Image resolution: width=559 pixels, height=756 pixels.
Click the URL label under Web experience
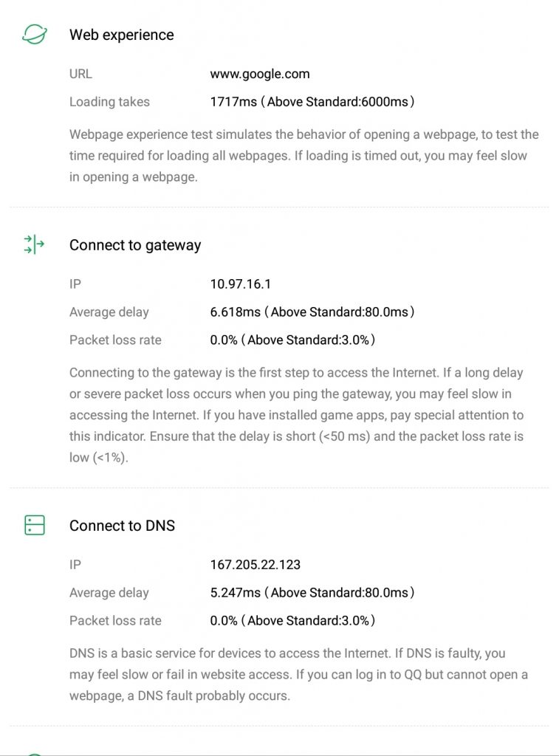(x=80, y=74)
